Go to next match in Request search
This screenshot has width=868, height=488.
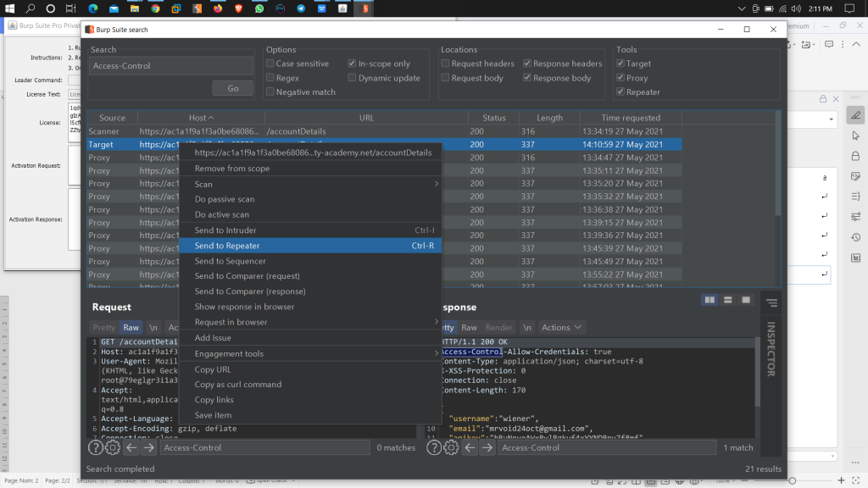[148, 447]
